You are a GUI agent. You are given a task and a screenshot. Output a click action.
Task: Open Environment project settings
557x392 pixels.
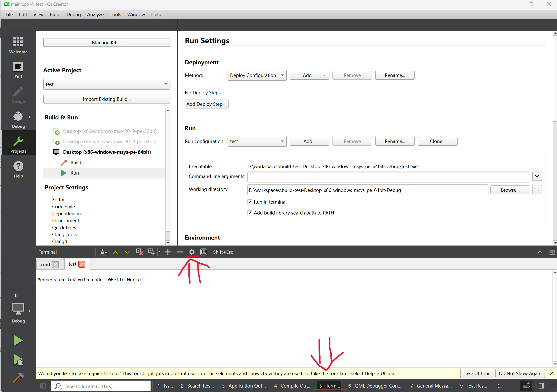point(66,220)
